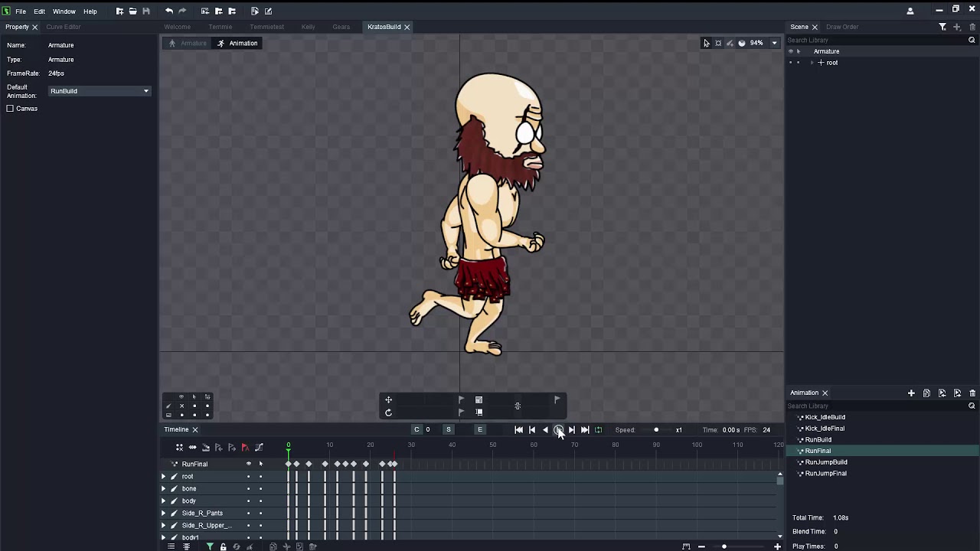Click the move translate icon in transform panel
The image size is (980, 551).
[388, 399]
